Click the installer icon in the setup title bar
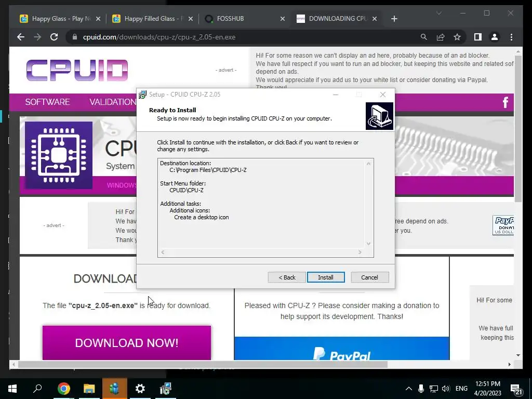 pyautogui.click(x=142, y=95)
